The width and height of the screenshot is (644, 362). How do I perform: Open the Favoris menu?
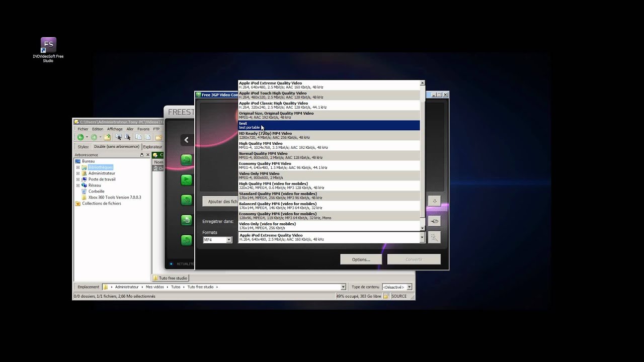click(x=143, y=129)
